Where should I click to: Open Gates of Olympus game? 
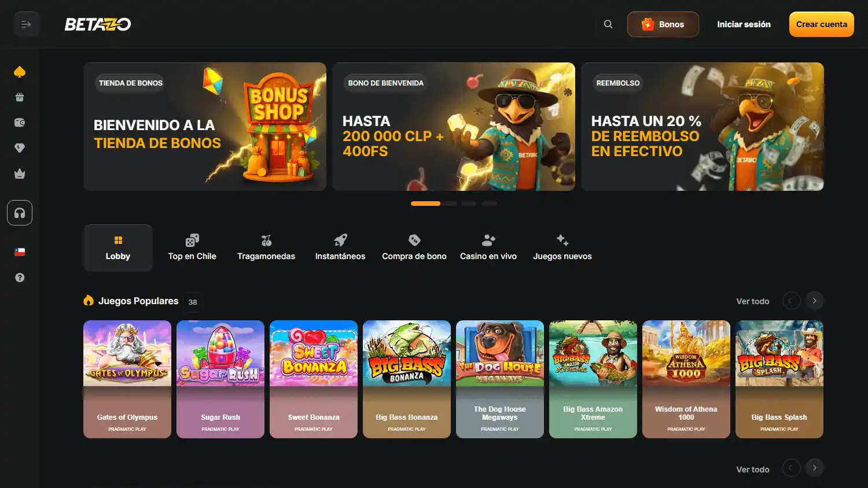(x=127, y=379)
